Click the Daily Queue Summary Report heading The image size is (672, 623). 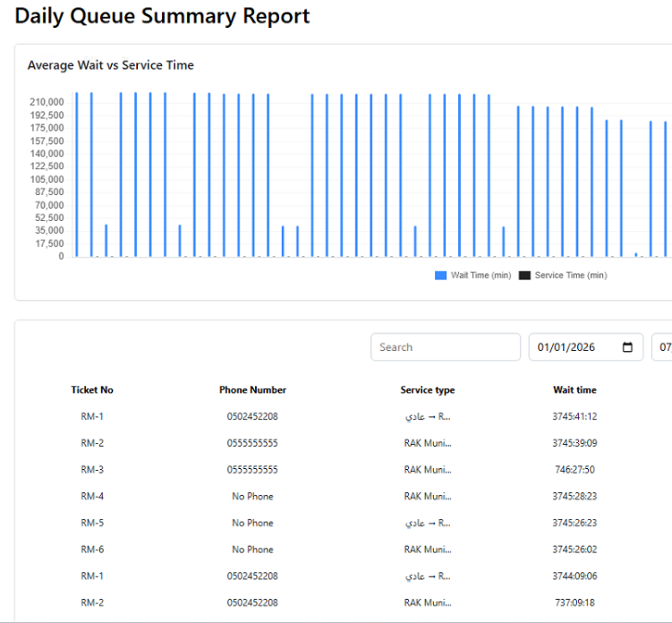(162, 16)
